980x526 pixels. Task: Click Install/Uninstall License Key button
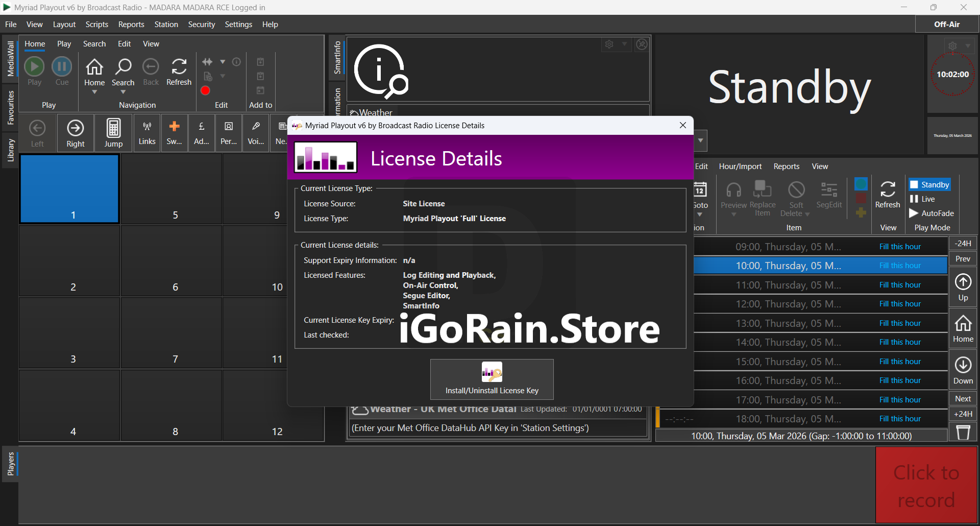pyautogui.click(x=492, y=379)
